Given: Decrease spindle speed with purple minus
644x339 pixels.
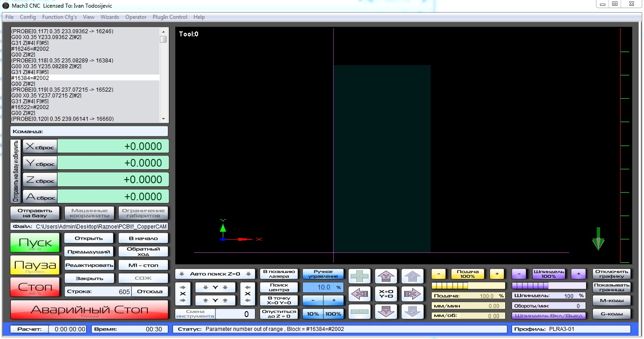Looking at the screenshot, I should pyautogui.click(x=519, y=274).
